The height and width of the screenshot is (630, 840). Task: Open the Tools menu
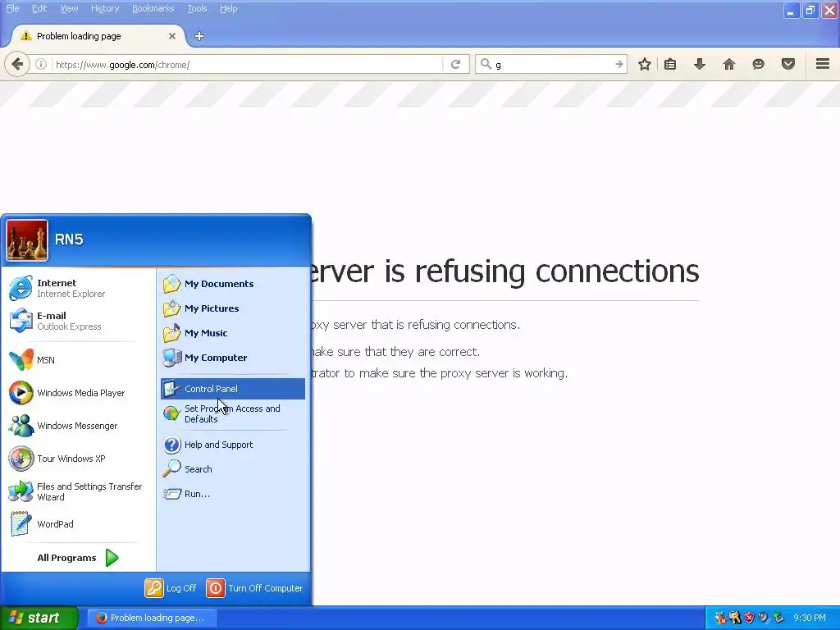tap(197, 8)
